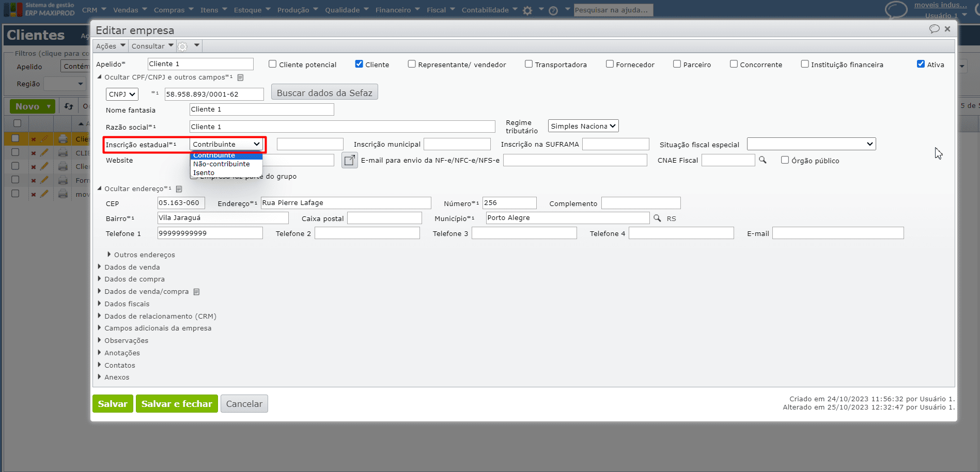
Task: Tick the Órgão público checkbox
Action: tap(785, 160)
